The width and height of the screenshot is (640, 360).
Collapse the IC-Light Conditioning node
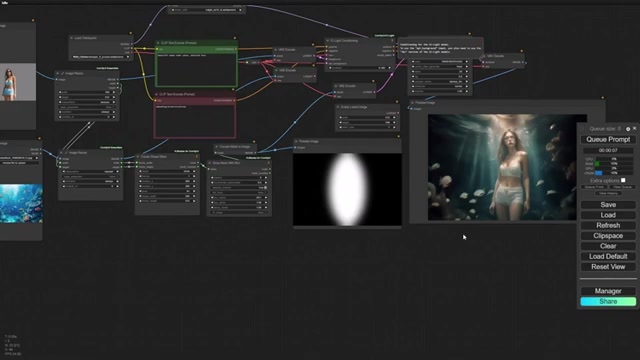coord(327,41)
